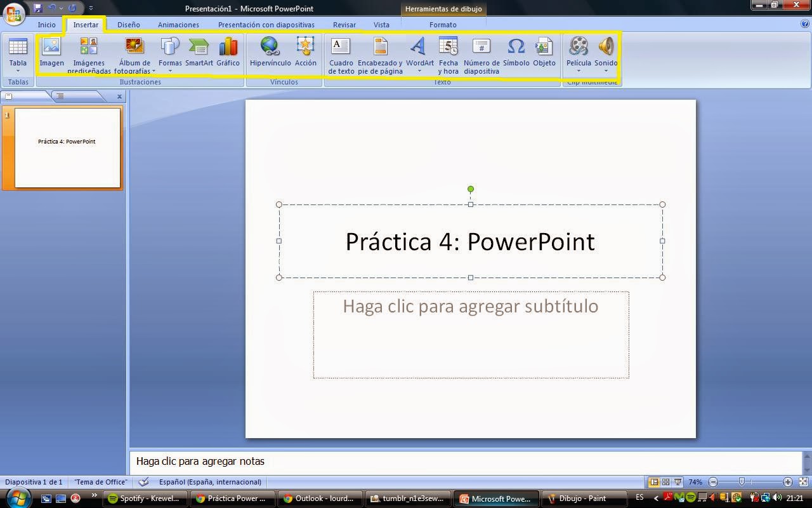Open the Formato drawing tools tab
Viewport: 812px width, 508px height.
443,25
